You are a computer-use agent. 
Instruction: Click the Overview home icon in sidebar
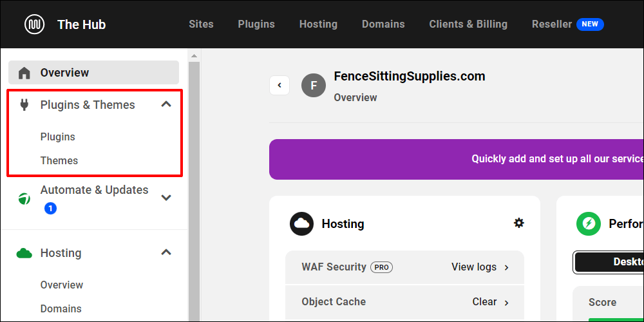pyautogui.click(x=24, y=73)
